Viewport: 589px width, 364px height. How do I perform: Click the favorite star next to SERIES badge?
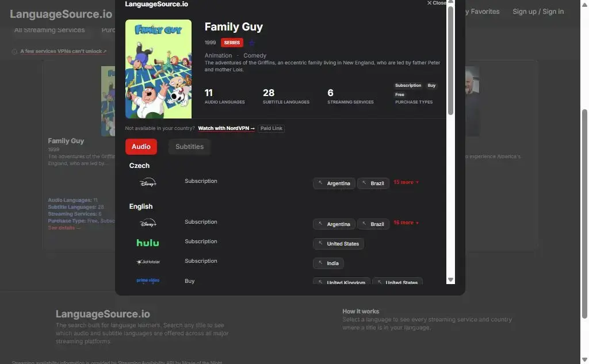point(252,43)
